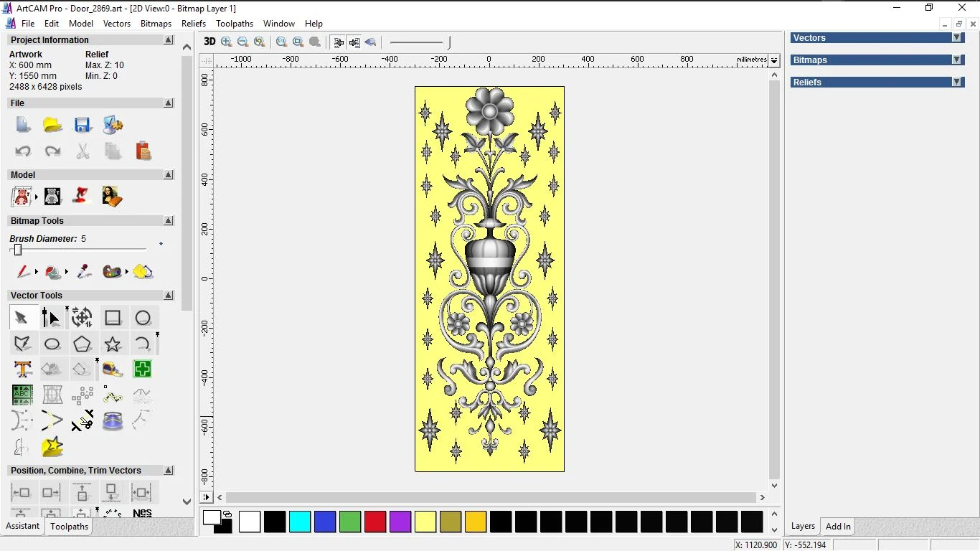
Task: Pick the cyan color swatch
Action: [x=300, y=522]
